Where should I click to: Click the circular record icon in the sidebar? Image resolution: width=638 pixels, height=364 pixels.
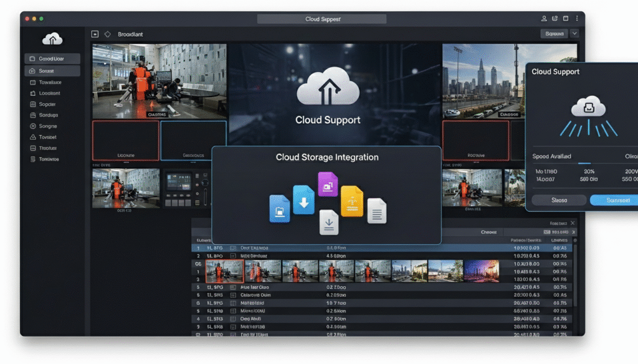coord(33,126)
